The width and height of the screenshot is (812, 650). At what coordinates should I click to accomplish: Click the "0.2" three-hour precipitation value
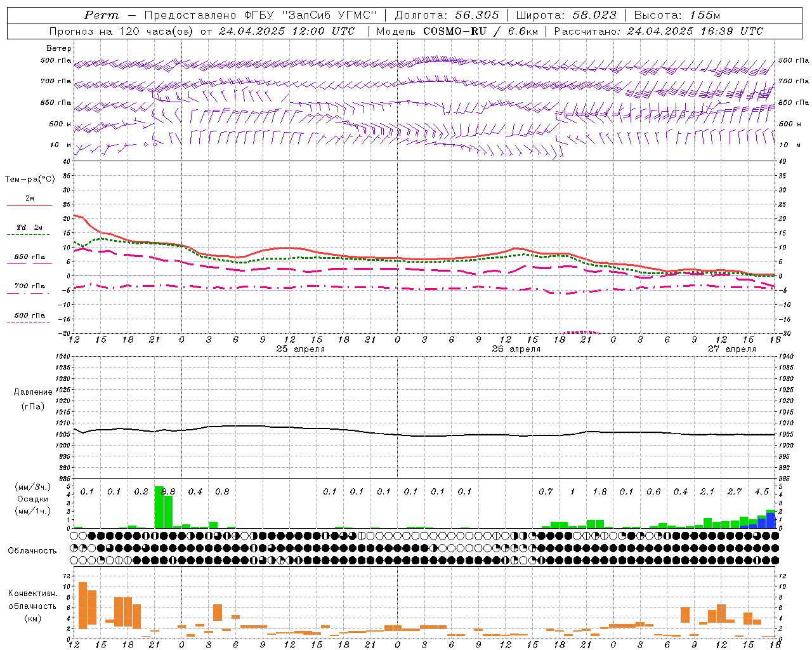[141, 491]
